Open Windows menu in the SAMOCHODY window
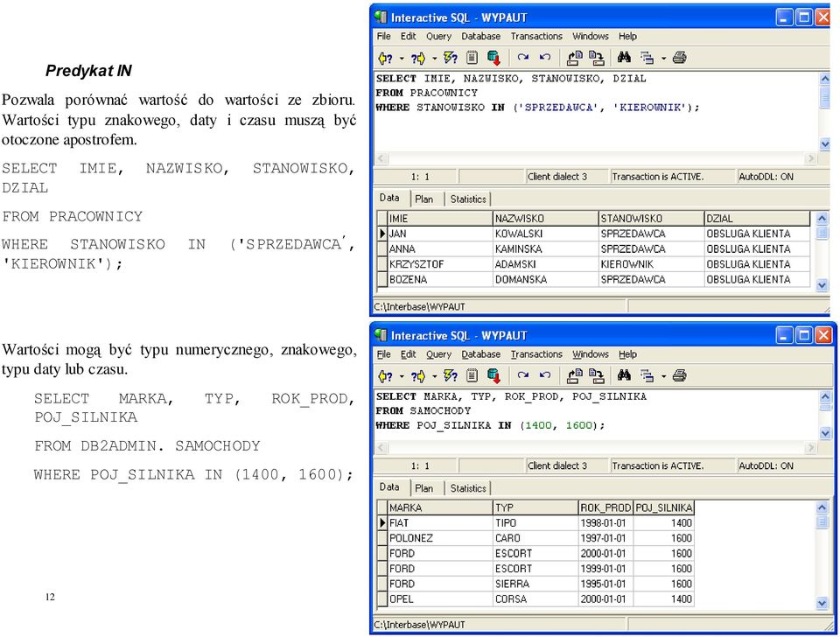Image resolution: width=840 pixels, height=637 pixels. (591, 354)
